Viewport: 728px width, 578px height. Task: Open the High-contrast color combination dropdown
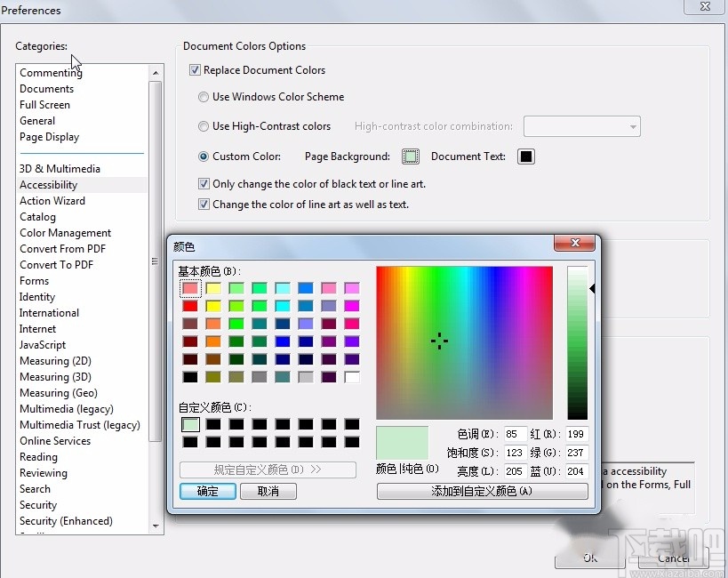click(633, 126)
